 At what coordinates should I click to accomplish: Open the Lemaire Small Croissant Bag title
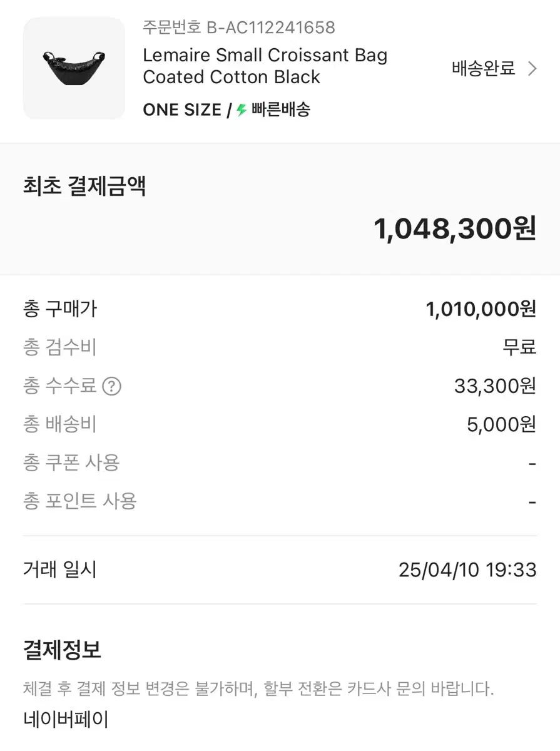(x=265, y=66)
